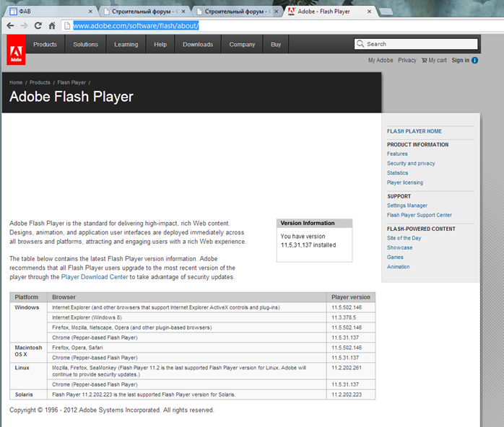Click the Internet Explorer (Windows 8) row

(x=187, y=317)
